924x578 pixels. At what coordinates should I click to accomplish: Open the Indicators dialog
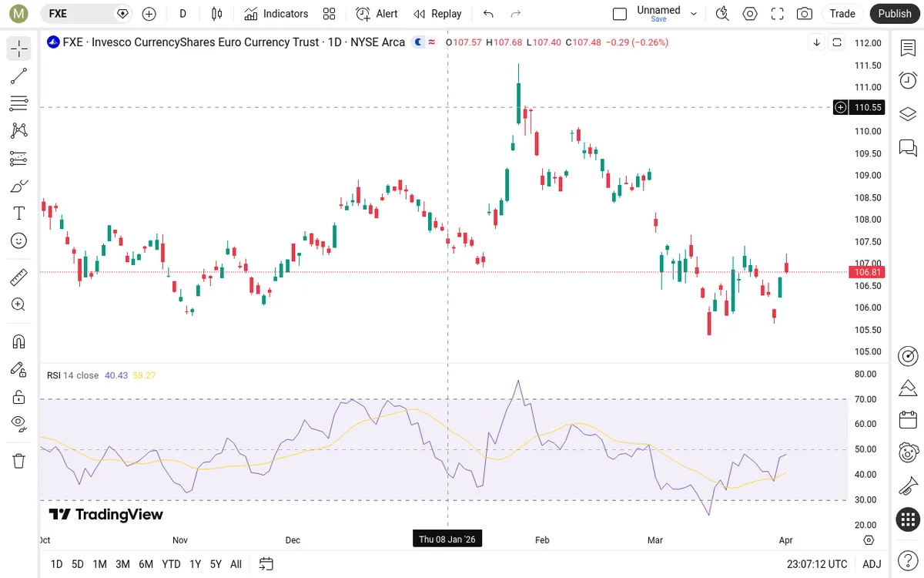point(276,14)
